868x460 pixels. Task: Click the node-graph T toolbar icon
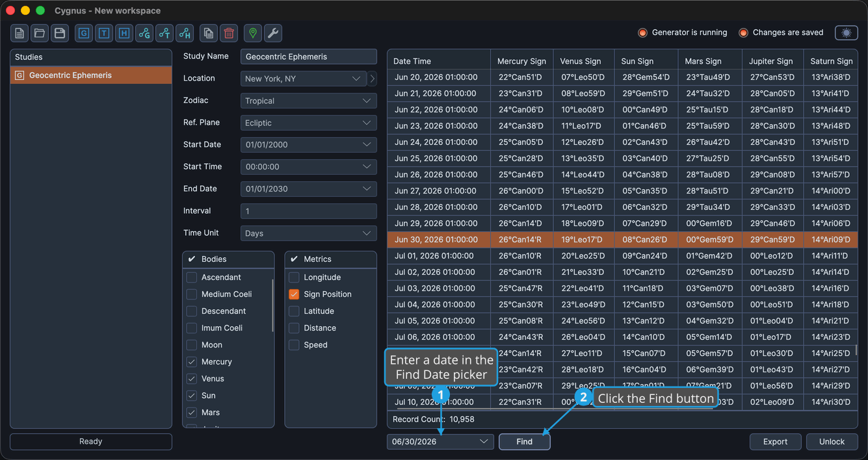click(164, 33)
